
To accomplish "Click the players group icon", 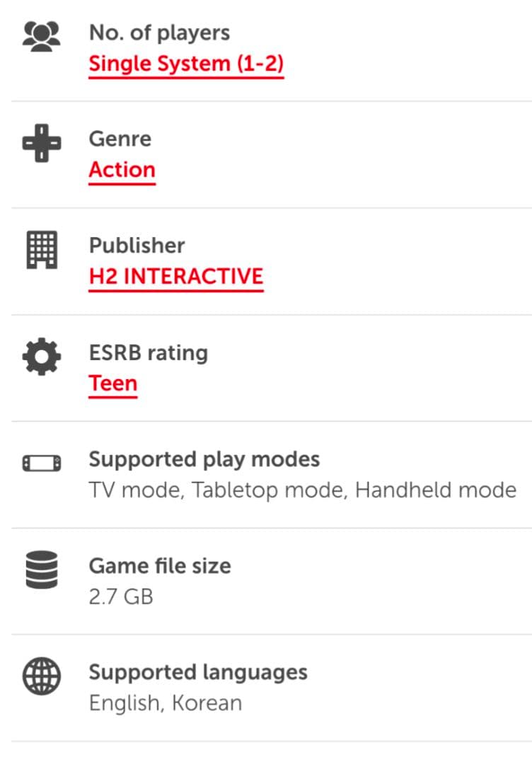I will (x=42, y=37).
